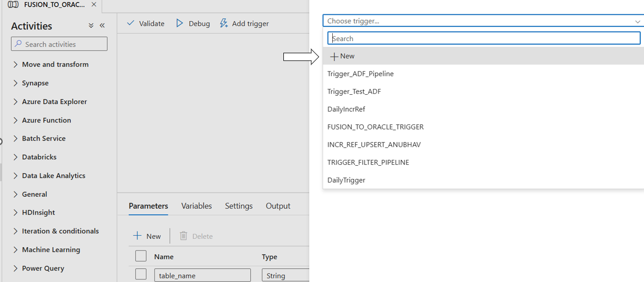Switch to the Output tab
The image size is (644, 282).
(x=278, y=206)
